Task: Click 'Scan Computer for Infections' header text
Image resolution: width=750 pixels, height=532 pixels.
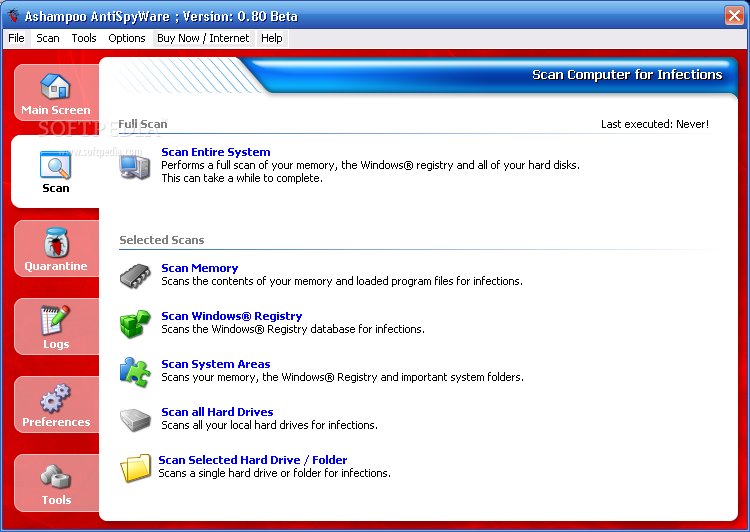Action: pos(627,75)
